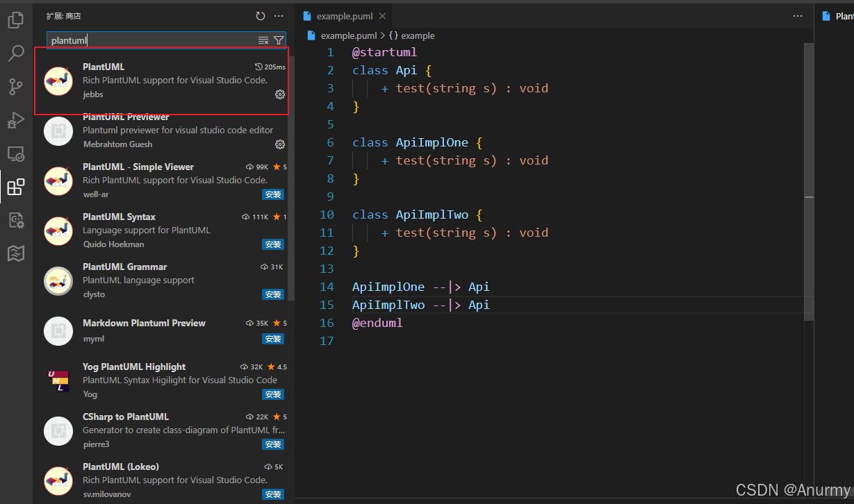Install PlantUML Syntax extension

click(x=273, y=244)
